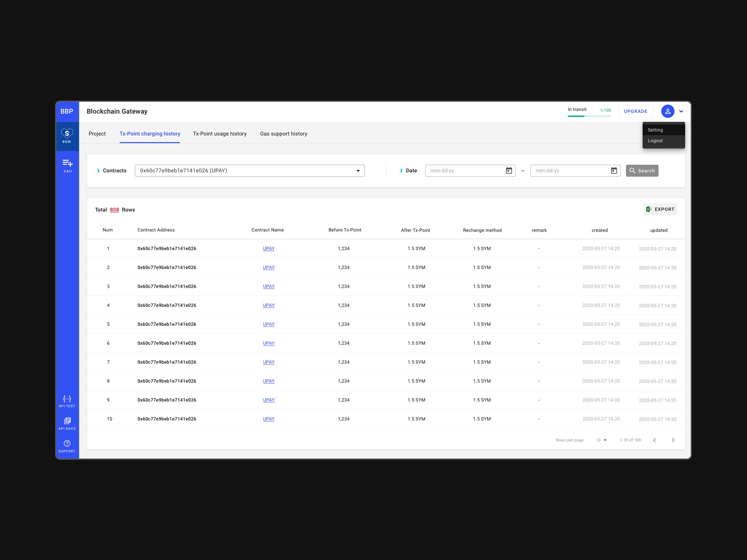Click the UPAY link in row 1
Image resolution: width=747 pixels, height=560 pixels.
(268, 249)
